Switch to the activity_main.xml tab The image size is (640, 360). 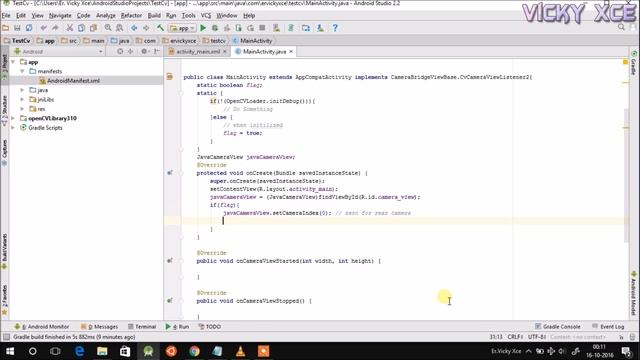coord(198,52)
